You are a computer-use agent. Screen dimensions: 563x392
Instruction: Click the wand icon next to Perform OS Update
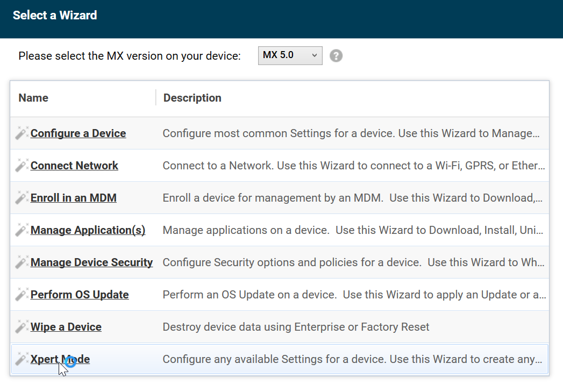(x=22, y=294)
